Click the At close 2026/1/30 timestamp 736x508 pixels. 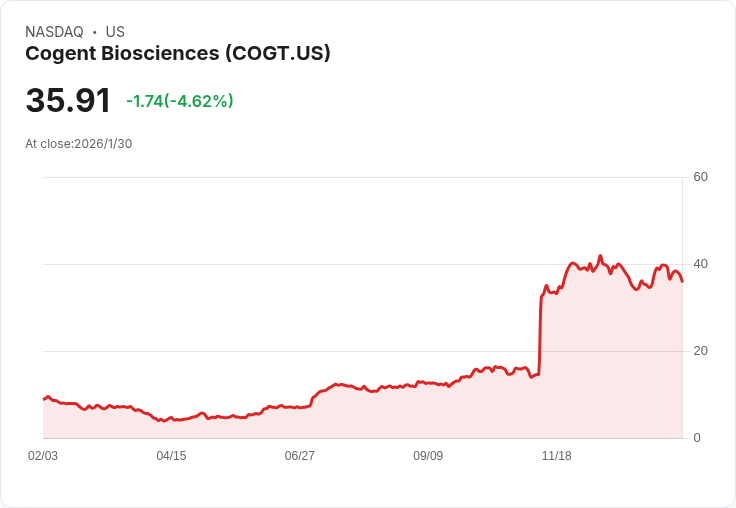(x=79, y=144)
